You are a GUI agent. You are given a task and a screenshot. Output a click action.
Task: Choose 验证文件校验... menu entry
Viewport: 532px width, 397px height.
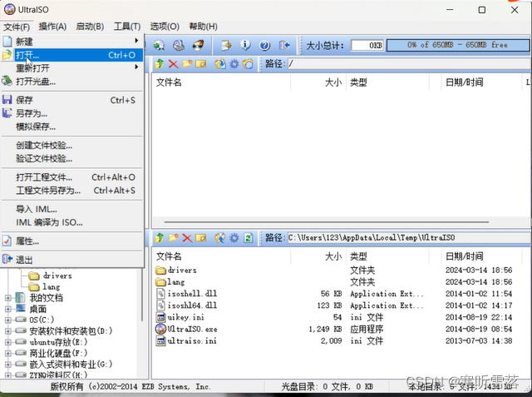point(72,159)
